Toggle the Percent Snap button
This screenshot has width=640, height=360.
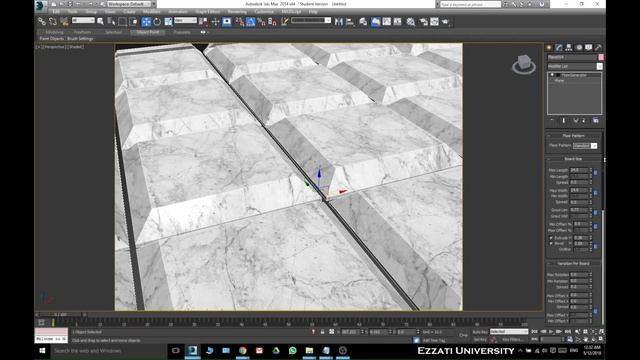coord(262,22)
